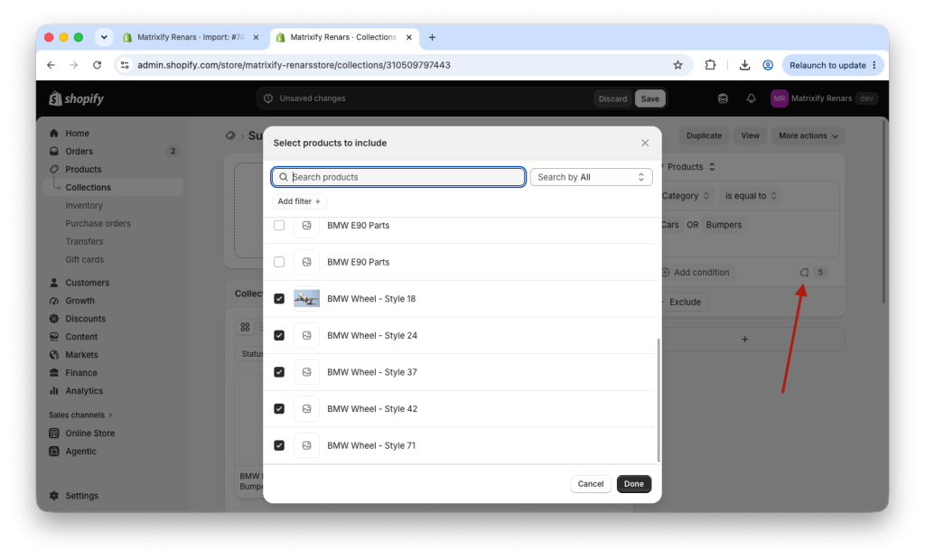Click the site info icon in the address bar

[125, 65]
